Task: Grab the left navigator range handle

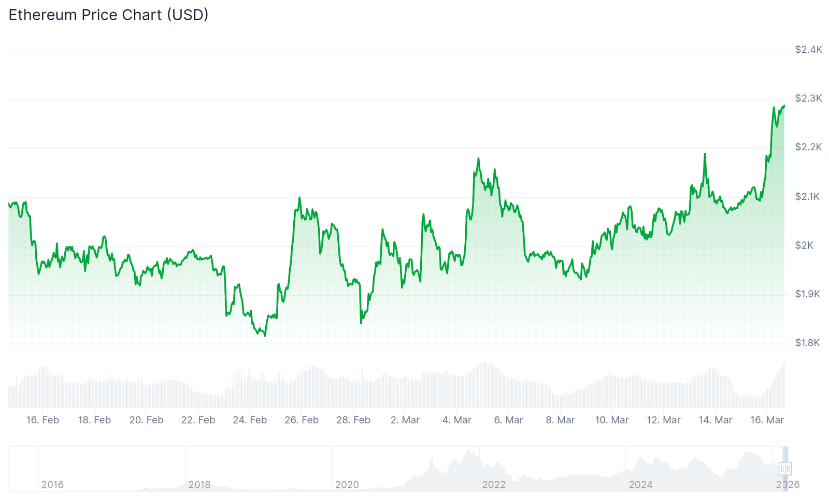Action: [782, 469]
